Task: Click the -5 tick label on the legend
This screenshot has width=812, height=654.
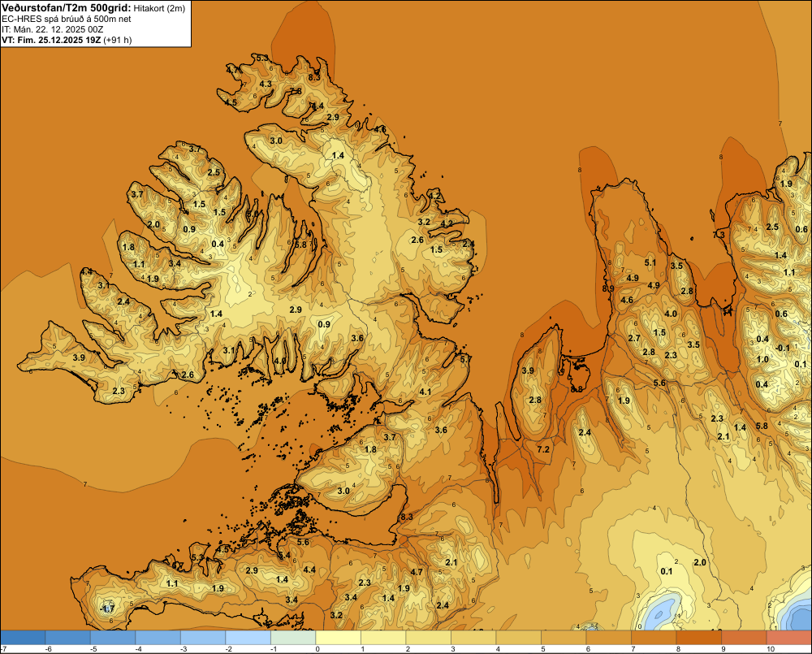Action: (x=93, y=649)
